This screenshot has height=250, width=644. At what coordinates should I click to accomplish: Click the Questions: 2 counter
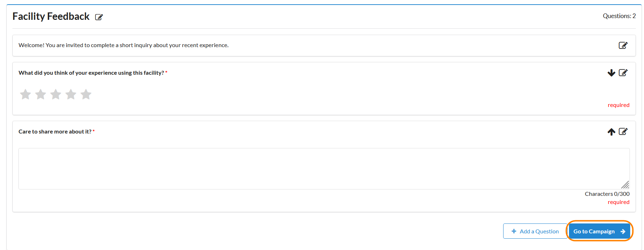(x=619, y=16)
